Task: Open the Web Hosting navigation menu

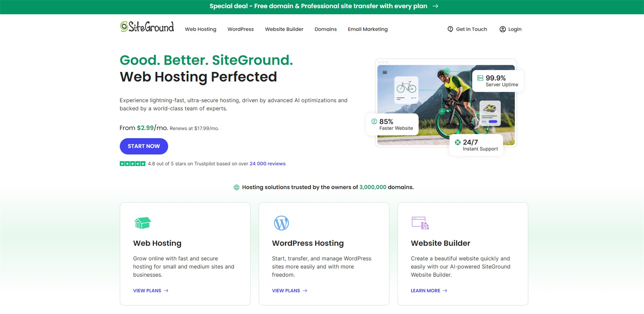Action: coord(200,29)
